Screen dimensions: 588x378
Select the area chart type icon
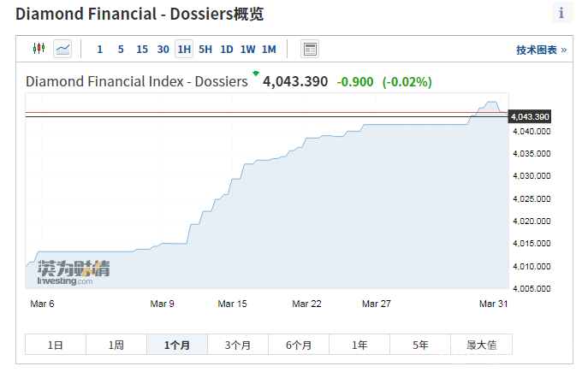tap(62, 49)
